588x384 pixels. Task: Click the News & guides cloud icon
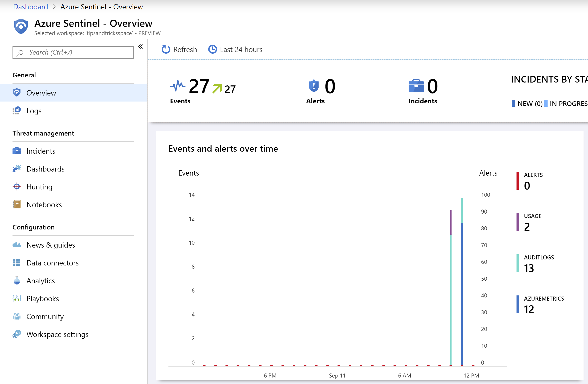point(17,245)
